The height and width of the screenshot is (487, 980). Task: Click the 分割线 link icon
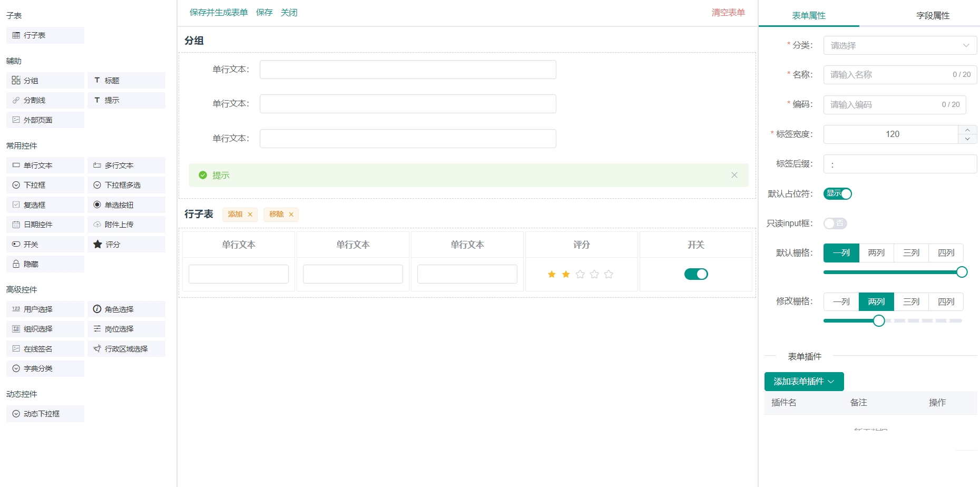tap(16, 100)
